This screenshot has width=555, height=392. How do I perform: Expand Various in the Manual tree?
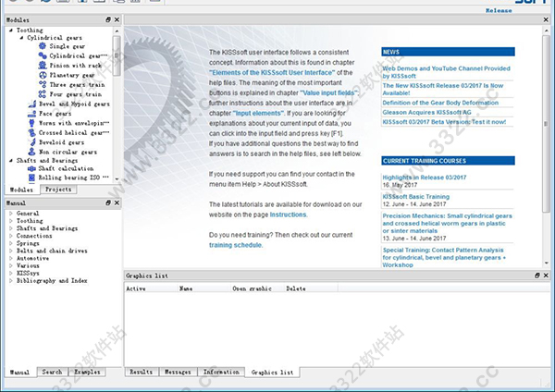[x=10, y=265]
